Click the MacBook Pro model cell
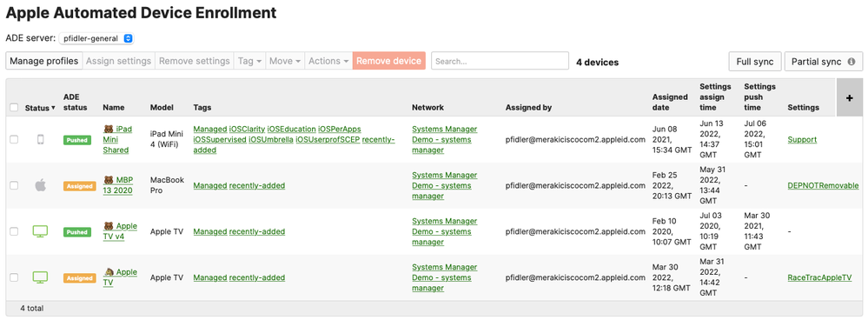This screenshot has height=320, width=868. [167, 185]
